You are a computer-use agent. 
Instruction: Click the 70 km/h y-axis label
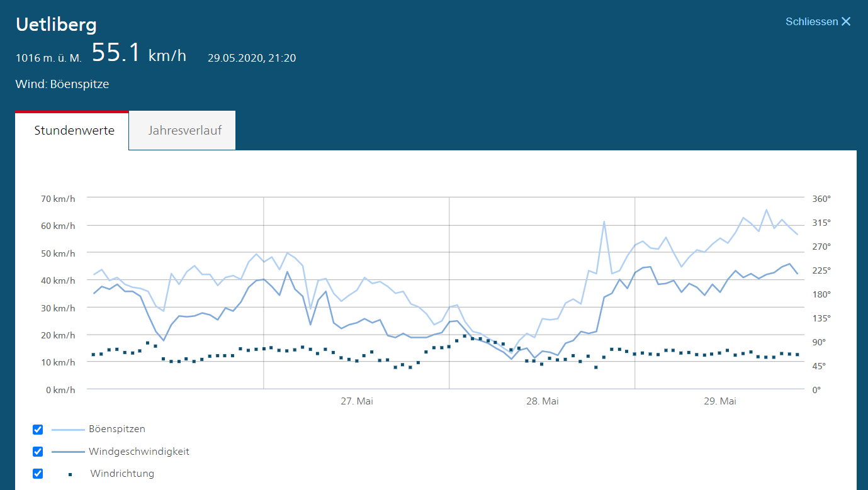click(x=59, y=199)
